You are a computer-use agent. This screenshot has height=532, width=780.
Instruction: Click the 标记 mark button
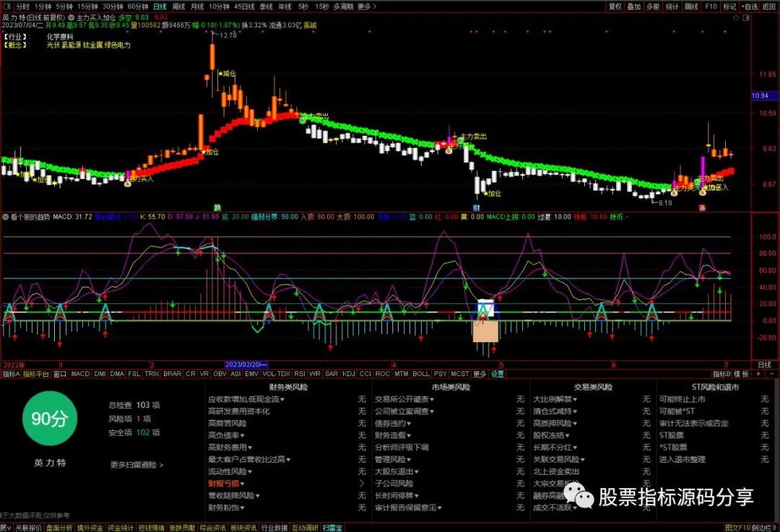729,6
